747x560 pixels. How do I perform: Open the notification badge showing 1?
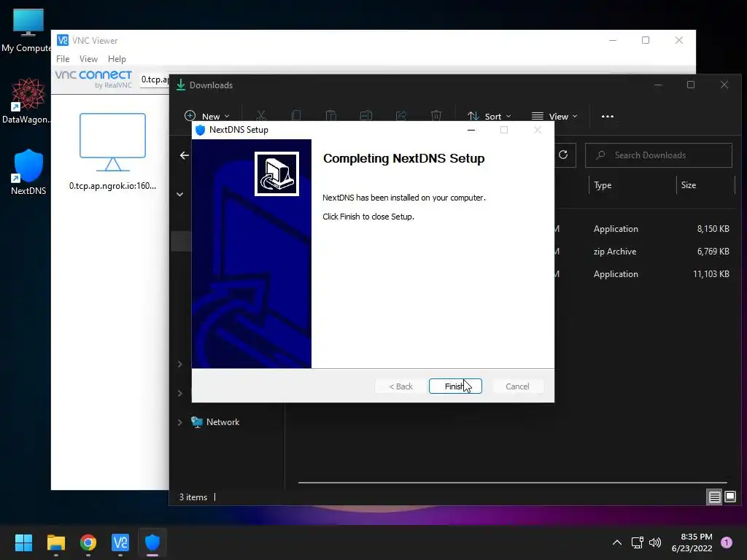[727, 542]
